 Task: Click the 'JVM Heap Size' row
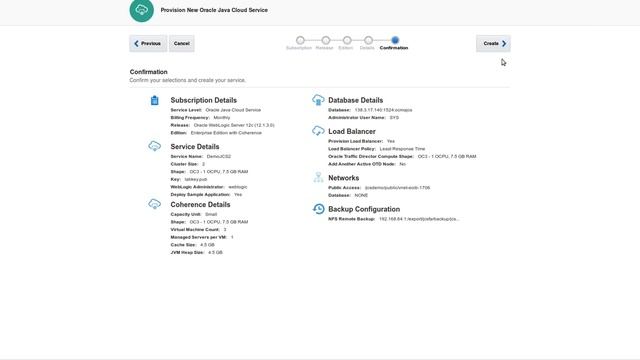[197, 253]
